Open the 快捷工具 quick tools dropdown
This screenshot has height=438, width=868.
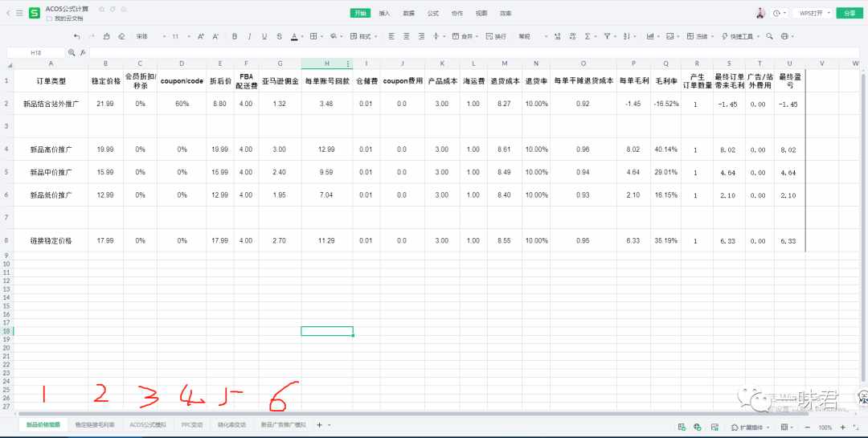[740, 36]
